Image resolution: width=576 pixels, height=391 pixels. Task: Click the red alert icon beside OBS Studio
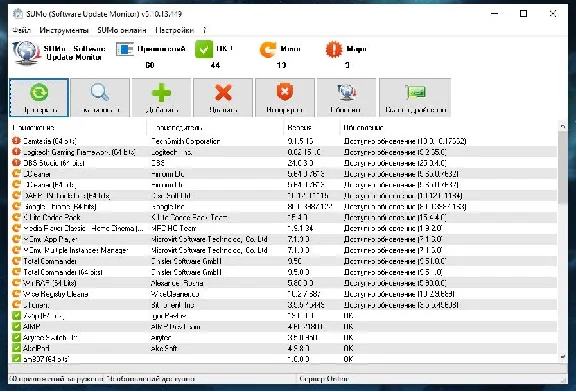[x=16, y=162]
